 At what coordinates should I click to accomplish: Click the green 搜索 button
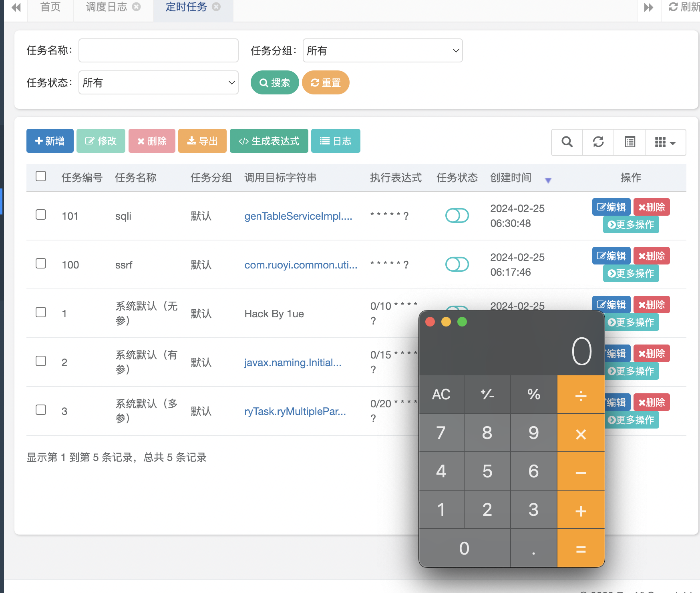tap(275, 82)
